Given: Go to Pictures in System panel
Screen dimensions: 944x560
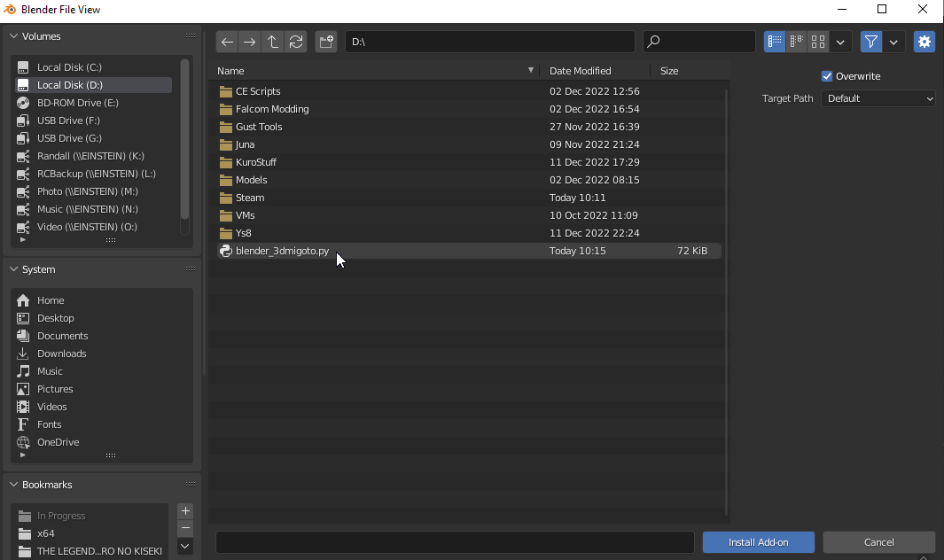Looking at the screenshot, I should pos(101,389).
